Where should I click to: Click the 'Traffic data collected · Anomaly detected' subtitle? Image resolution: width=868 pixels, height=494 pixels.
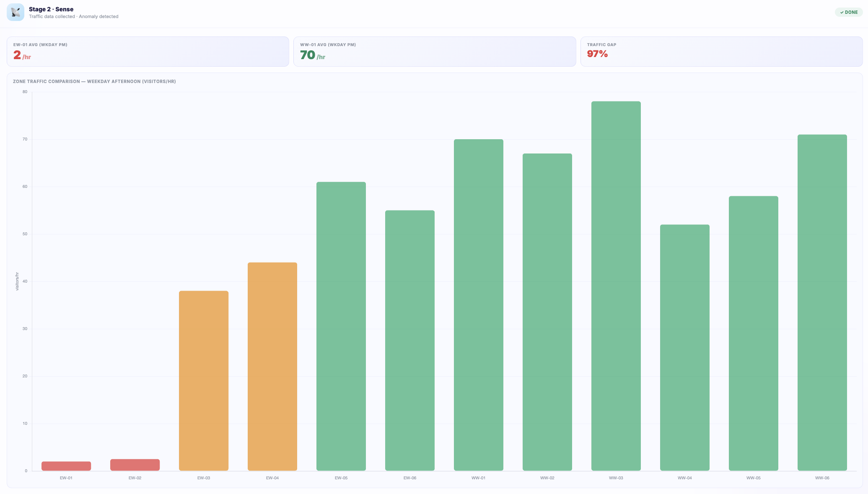coord(74,17)
